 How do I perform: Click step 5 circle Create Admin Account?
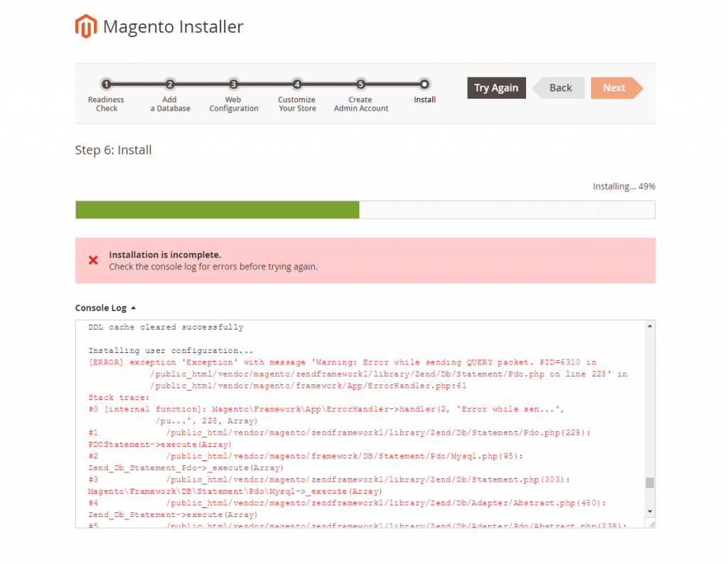[x=360, y=85]
